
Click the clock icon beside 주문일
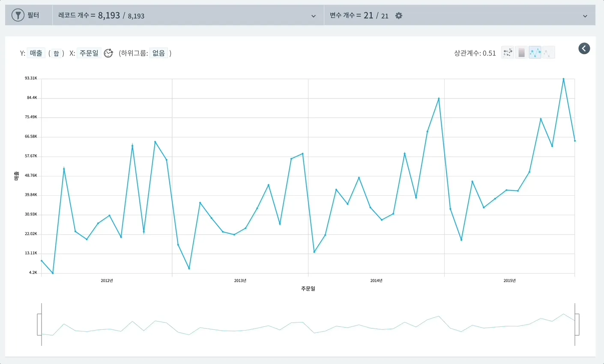(x=108, y=53)
